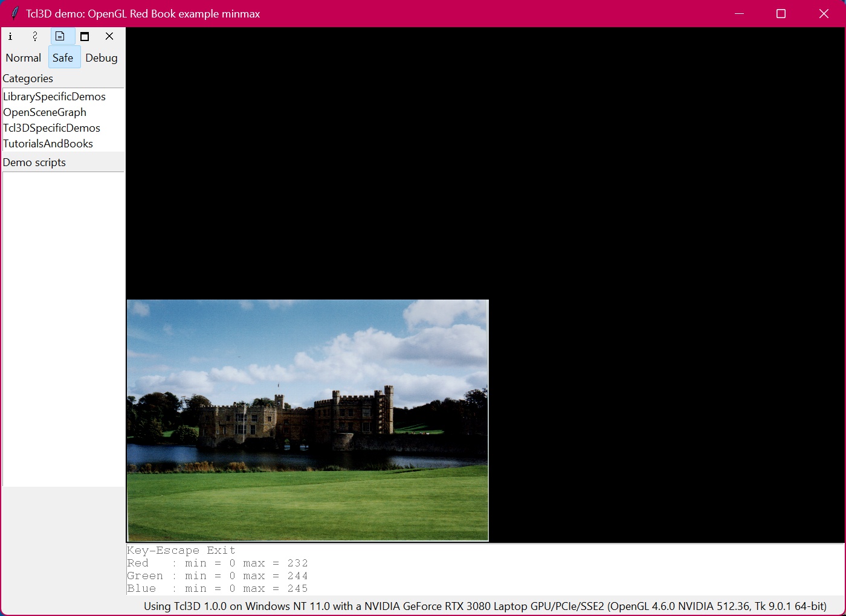Image resolution: width=846 pixels, height=616 pixels.
Task: Click the status bar Tcl3D version text
Action: (485, 606)
